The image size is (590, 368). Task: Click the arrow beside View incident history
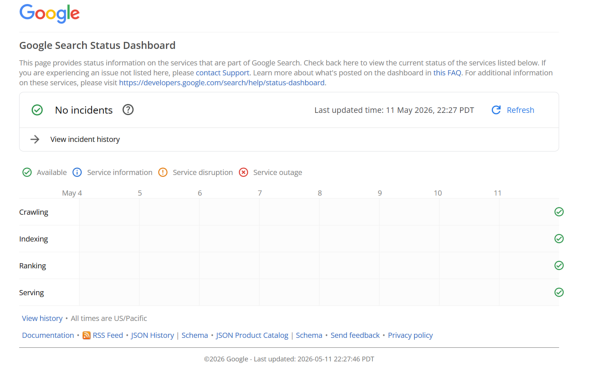click(35, 139)
